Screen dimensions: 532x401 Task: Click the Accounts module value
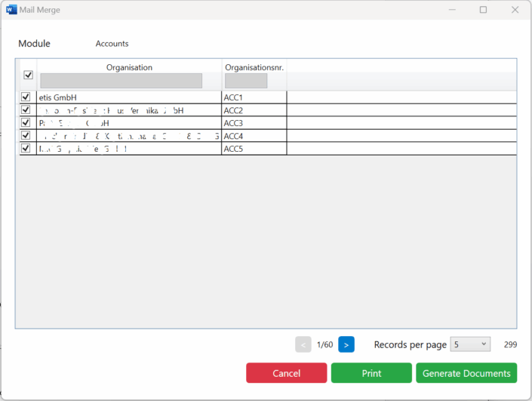112,44
